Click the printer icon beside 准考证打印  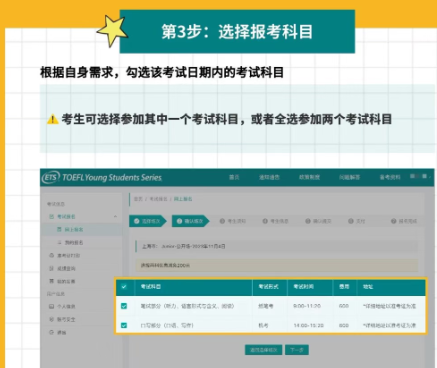[51, 255]
